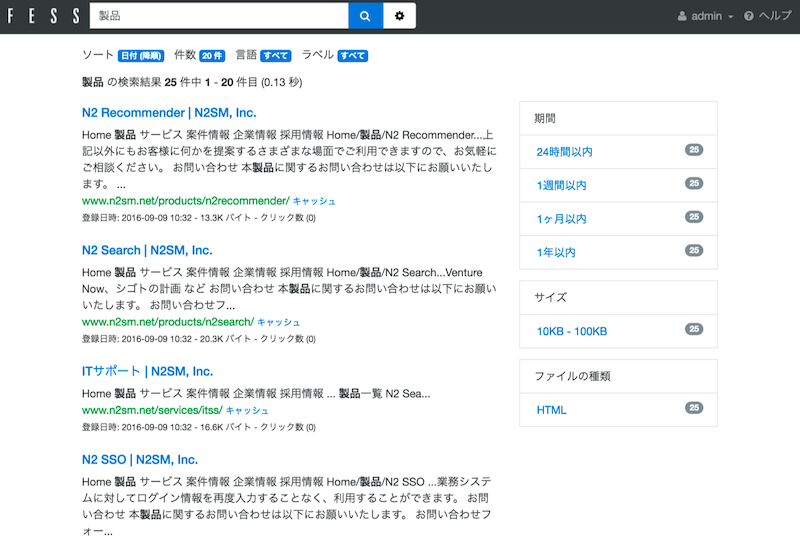The height and width of the screenshot is (539, 800).
Task: Change sort order from 日付 (降順)
Action: point(140,56)
